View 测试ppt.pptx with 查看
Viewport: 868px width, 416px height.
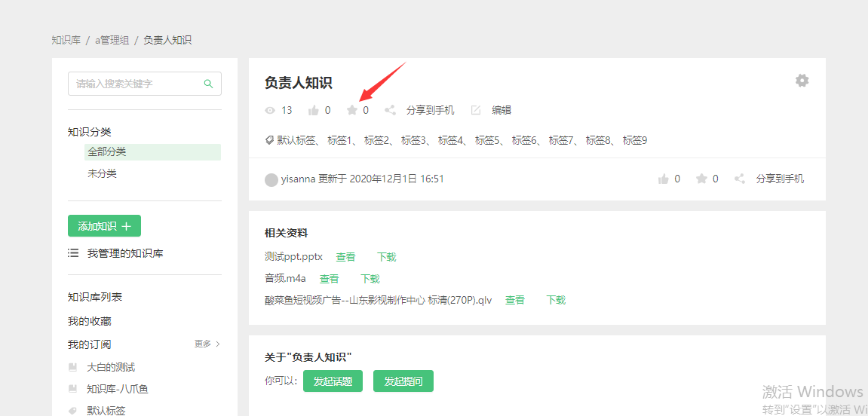coord(345,257)
